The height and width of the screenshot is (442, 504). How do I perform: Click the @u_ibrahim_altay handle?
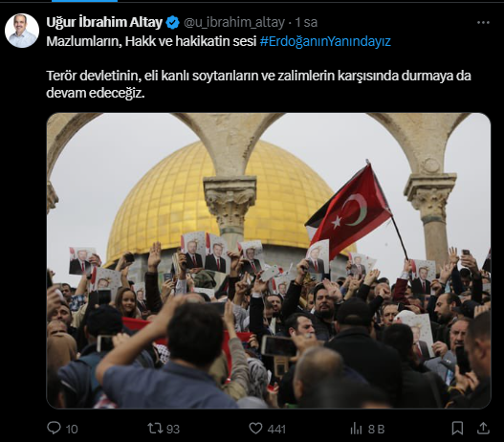click(x=234, y=23)
